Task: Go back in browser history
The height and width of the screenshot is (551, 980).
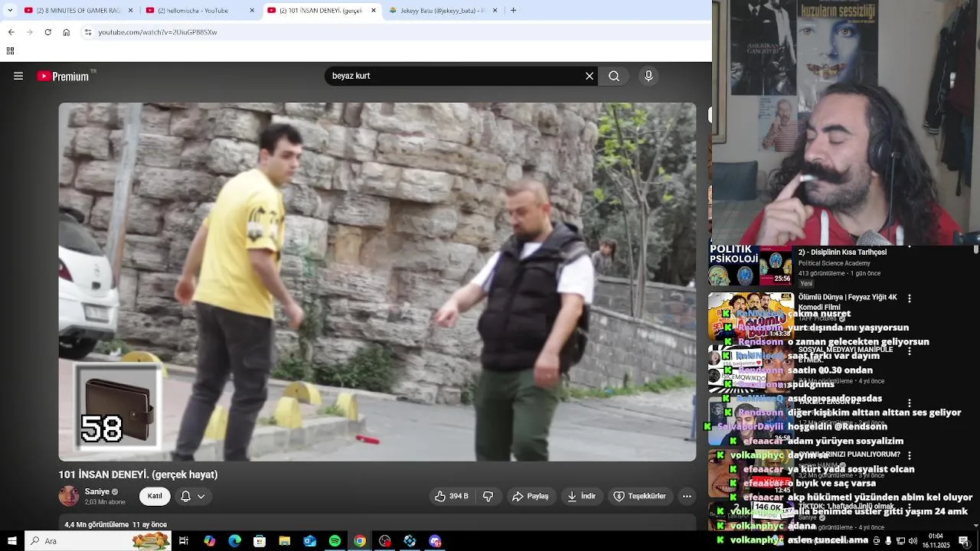Action: pos(11,32)
